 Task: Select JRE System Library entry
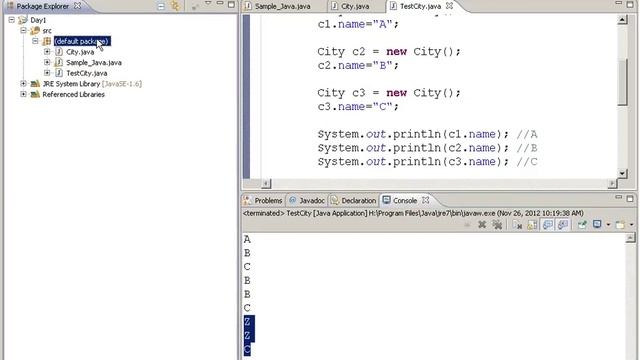pos(92,84)
